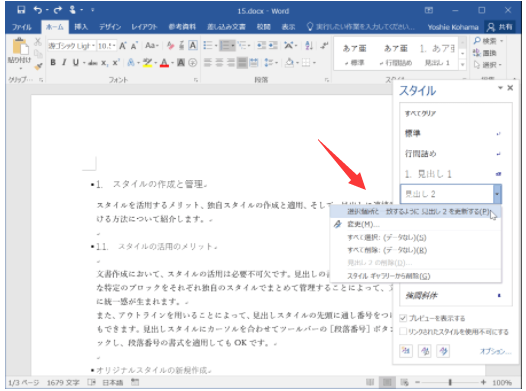
Task: Click the New Style icon in the Styles pane
Action: (406, 351)
